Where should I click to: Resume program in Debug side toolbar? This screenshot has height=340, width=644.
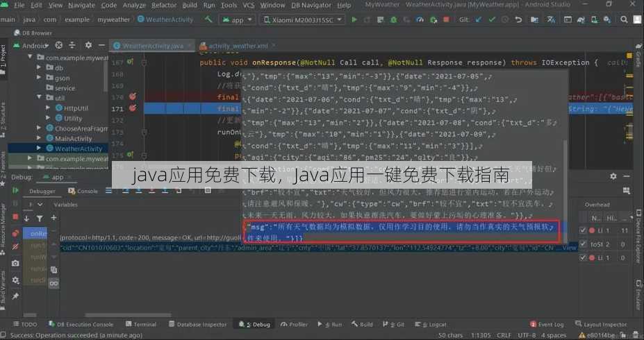click(x=15, y=190)
